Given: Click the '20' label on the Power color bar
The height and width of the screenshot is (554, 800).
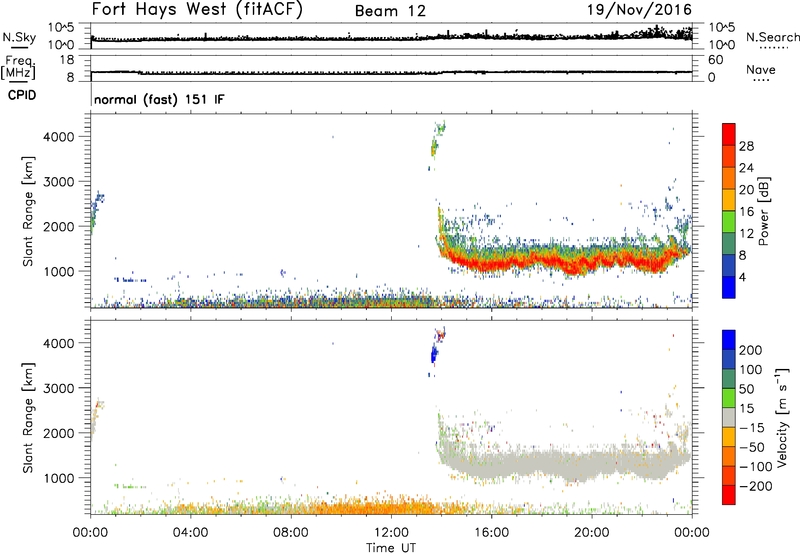Looking at the screenshot, I should (x=746, y=190).
